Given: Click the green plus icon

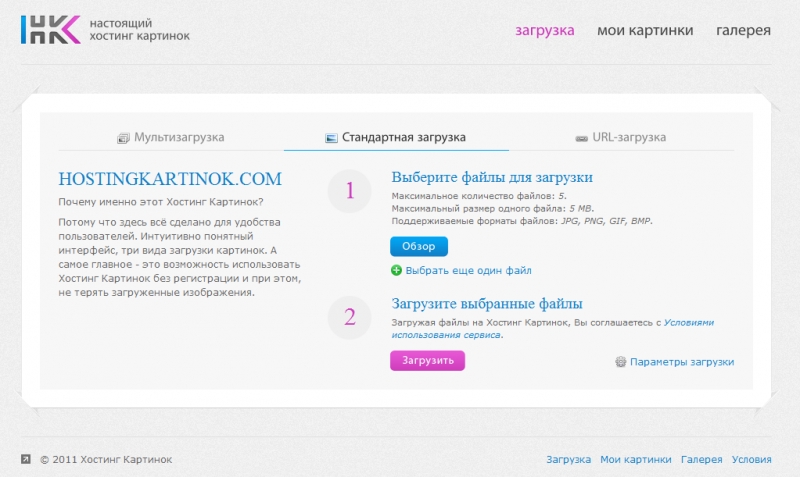Looking at the screenshot, I should tap(396, 270).
